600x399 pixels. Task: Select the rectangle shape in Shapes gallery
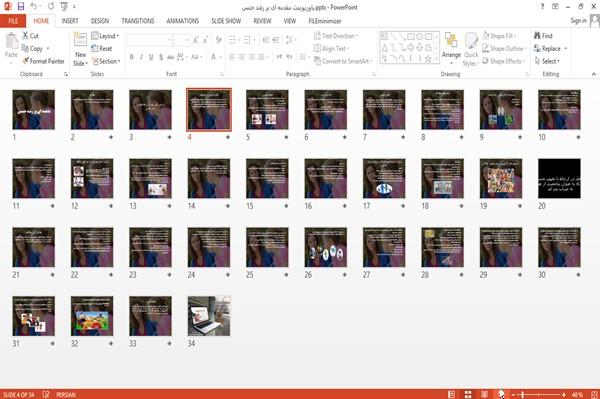[411, 36]
